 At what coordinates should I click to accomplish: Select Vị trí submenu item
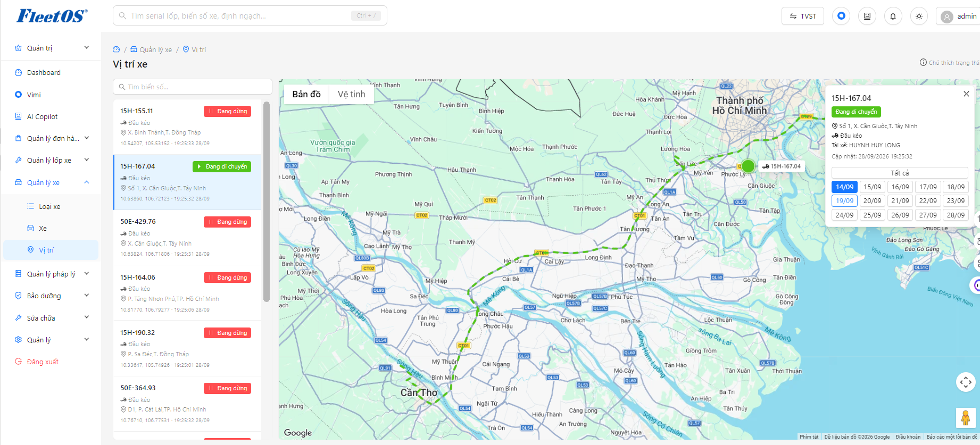pos(52,250)
